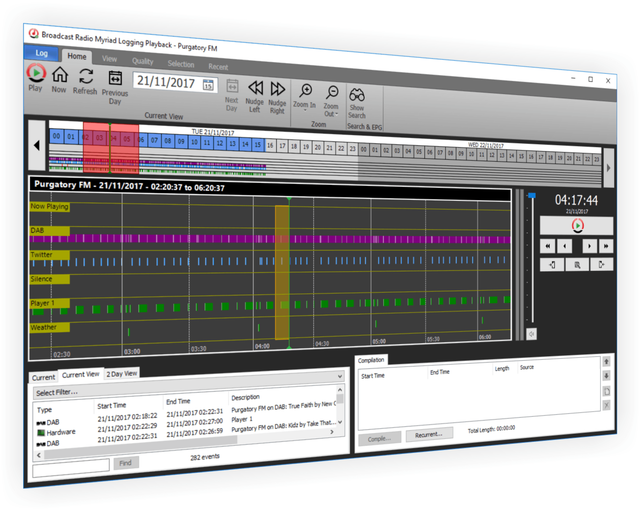Go to Previous Day
The height and width of the screenshot is (512, 640).
pos(115,80)
